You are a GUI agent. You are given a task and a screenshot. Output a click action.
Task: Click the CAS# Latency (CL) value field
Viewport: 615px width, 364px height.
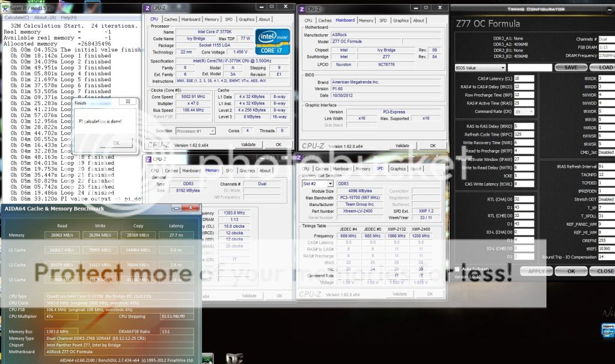[x=524, y=78]
